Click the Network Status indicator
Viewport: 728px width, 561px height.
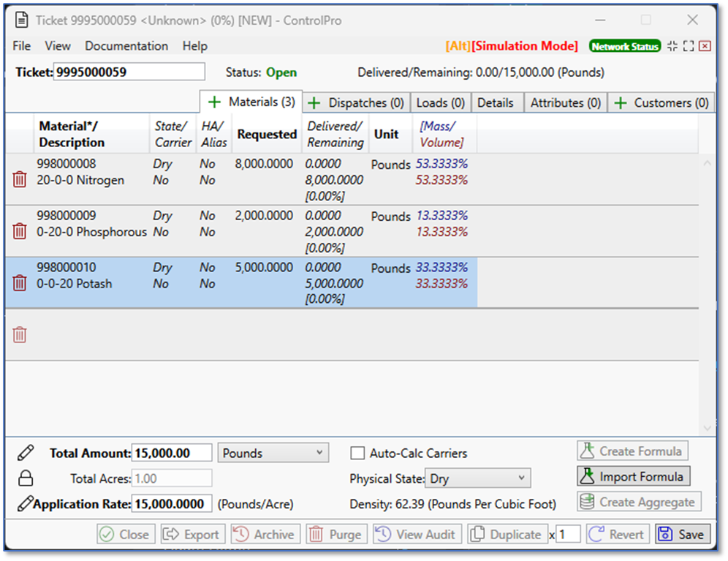click(x=624, y=46)
